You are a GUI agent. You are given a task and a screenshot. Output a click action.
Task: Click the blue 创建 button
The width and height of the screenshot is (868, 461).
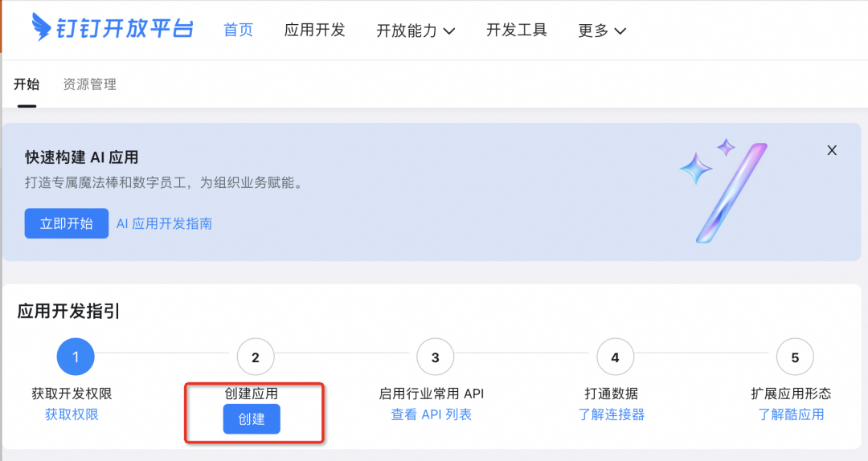click(252, 419)
